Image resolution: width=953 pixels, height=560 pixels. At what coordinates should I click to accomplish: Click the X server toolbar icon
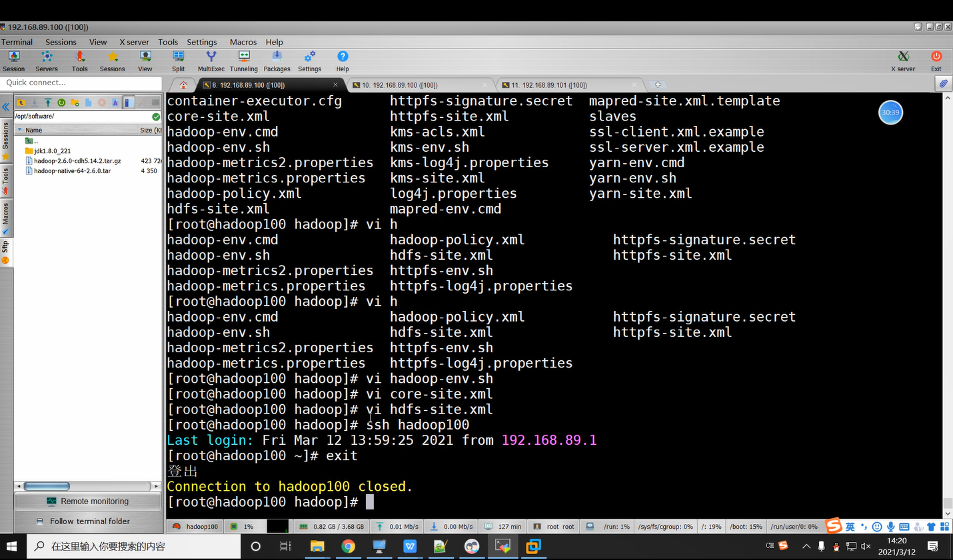pos(903,61)
